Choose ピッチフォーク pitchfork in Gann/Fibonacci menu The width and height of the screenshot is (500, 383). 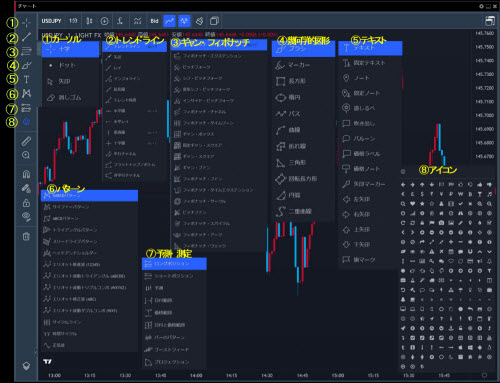218,67
